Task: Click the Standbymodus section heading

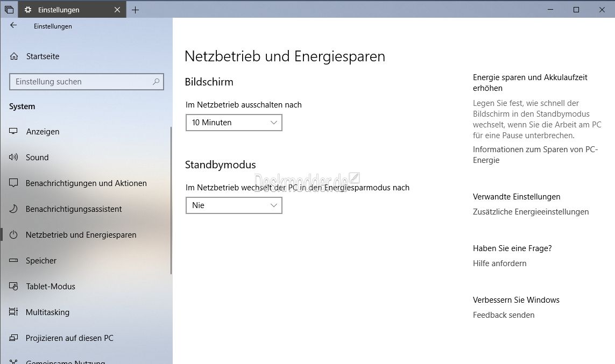Action: tap(221, 165)
